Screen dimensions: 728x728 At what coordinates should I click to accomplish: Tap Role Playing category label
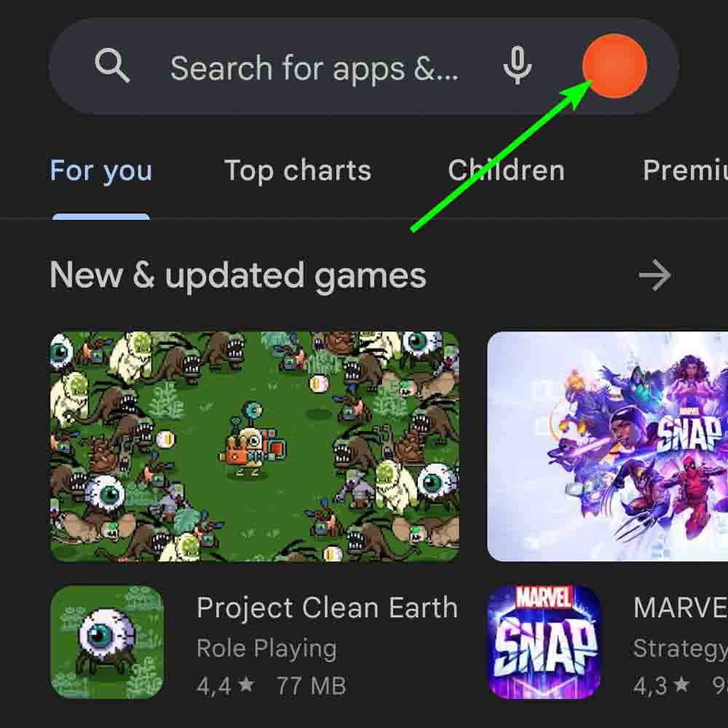tap(266, 649)
